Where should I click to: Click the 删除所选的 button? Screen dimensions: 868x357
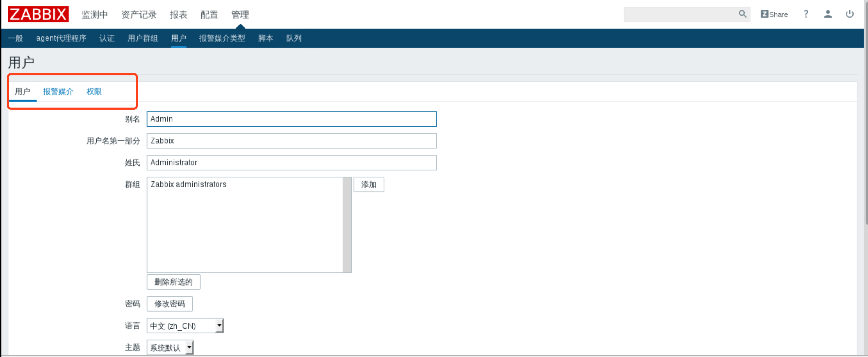(173, 282)
